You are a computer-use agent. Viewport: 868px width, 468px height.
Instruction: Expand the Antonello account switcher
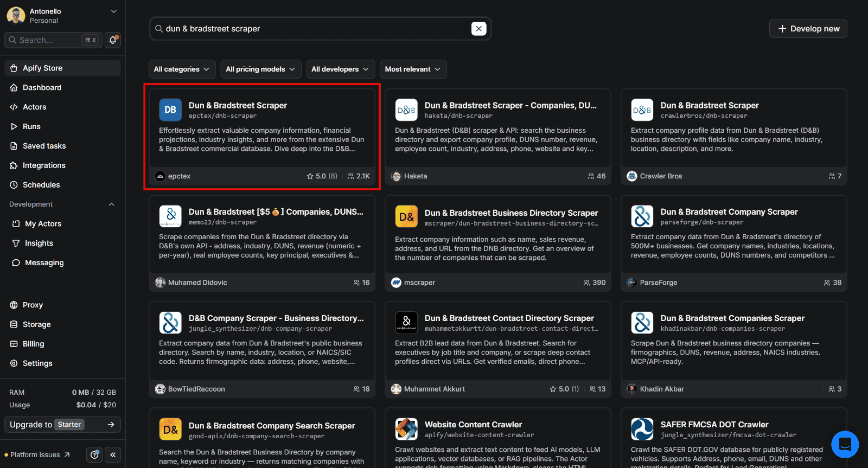point(113,11)
